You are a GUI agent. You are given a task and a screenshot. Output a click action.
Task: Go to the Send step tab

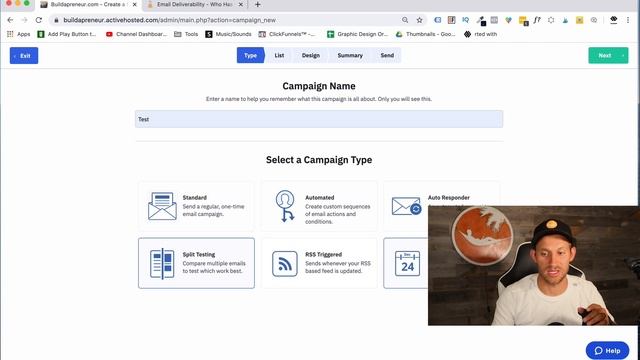point(387,56)
